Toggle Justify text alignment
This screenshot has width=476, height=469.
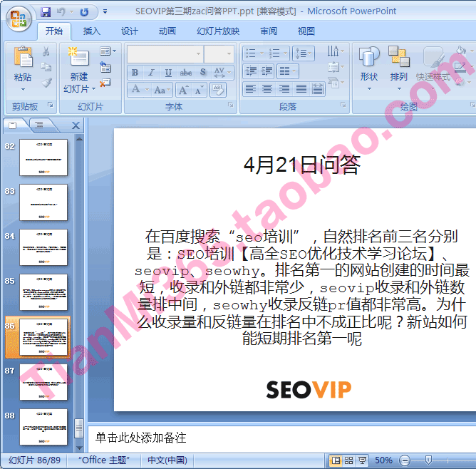(x=301, y=89)
